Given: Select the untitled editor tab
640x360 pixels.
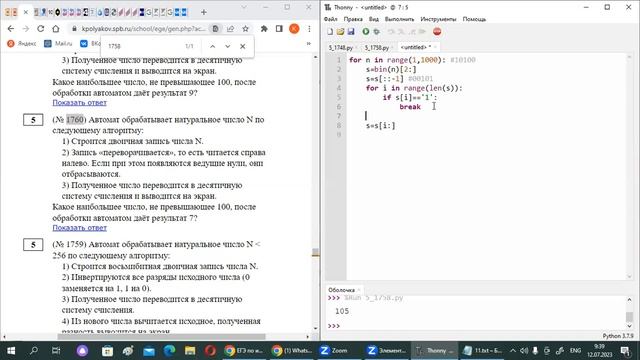Looking at the screenshot, I should tap(416, 47).
